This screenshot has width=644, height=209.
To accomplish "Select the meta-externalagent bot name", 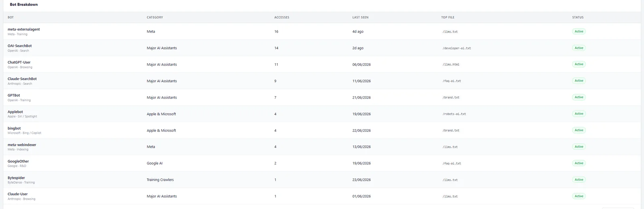I will [x=24, y=29].
